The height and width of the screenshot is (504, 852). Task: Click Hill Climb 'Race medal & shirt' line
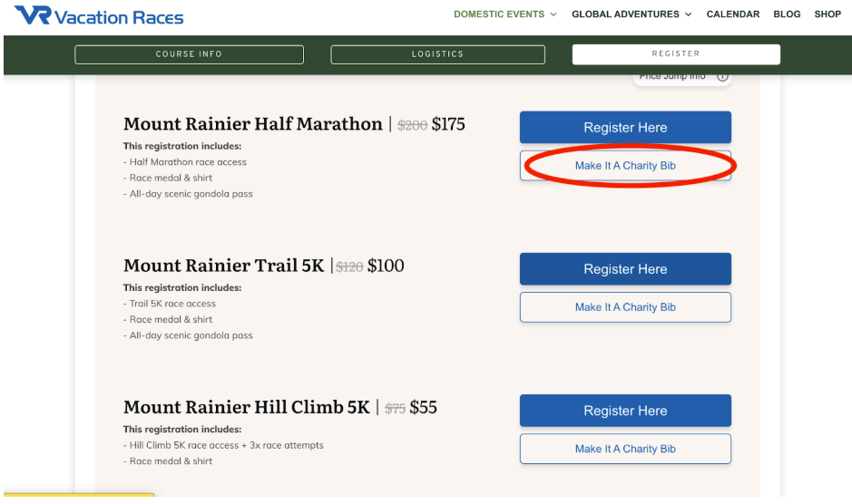click(168, 461)
